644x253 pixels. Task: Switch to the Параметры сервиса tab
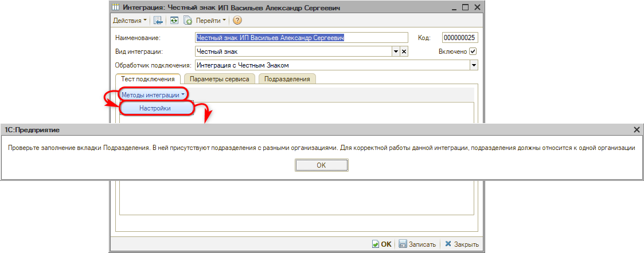[219, 79]
